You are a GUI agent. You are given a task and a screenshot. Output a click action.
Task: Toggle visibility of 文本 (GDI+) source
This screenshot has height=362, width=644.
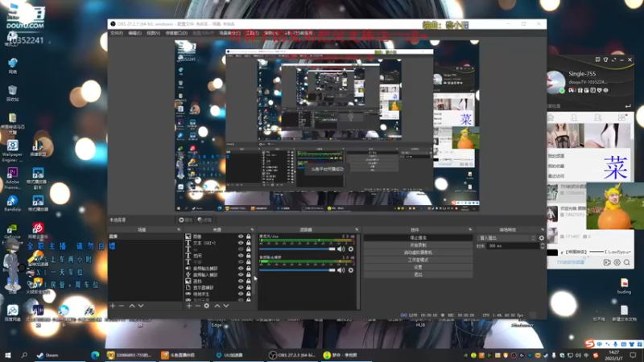click(x=241, y=243)
